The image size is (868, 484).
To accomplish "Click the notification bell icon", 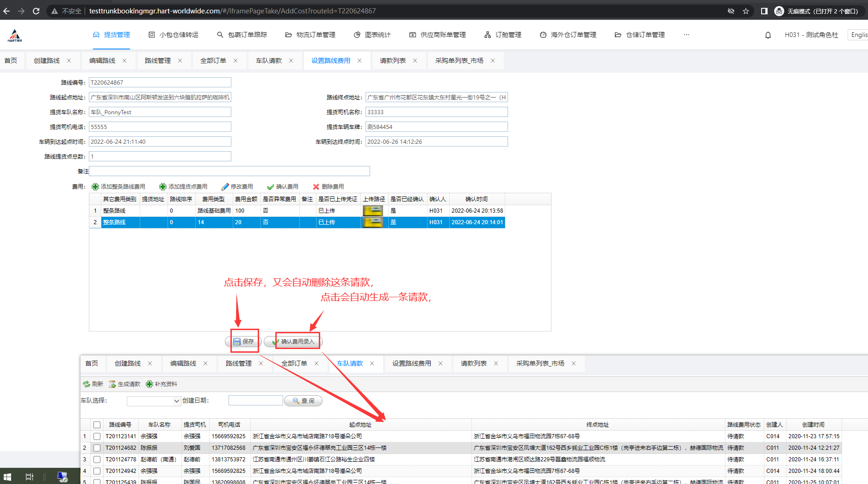I will click(x=768, y=35).
